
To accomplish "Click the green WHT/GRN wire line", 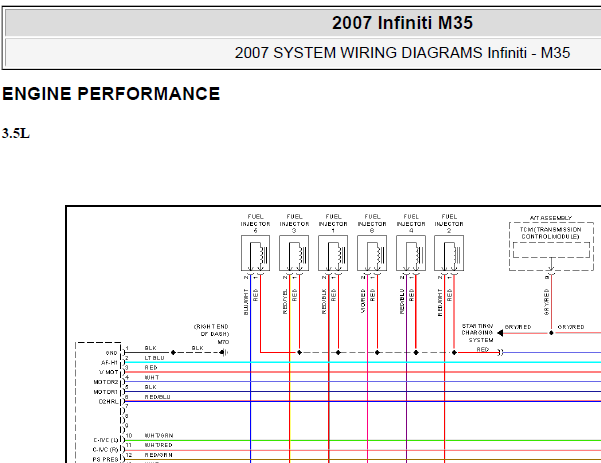I will pos(363,440).
